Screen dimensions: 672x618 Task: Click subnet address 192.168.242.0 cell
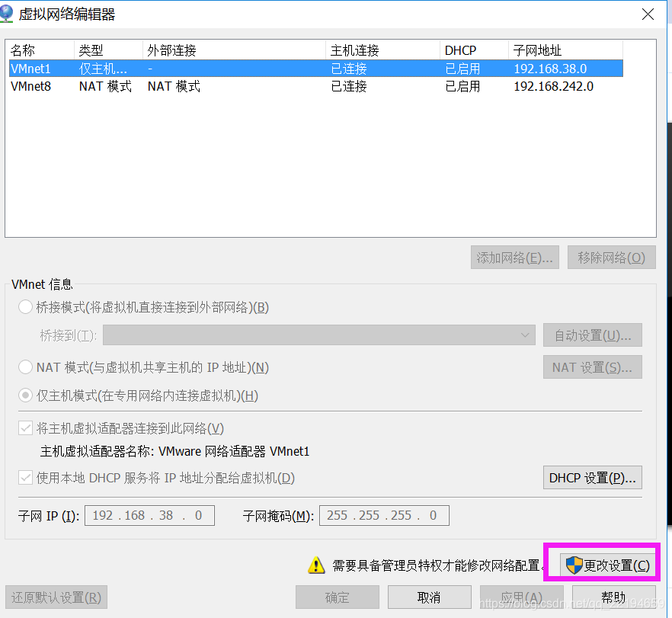(553, 86)
